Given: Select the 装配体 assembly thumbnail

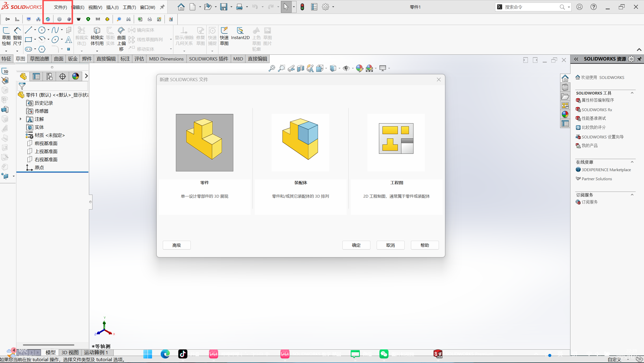Looking at the screenshot, I should [300, 143].
